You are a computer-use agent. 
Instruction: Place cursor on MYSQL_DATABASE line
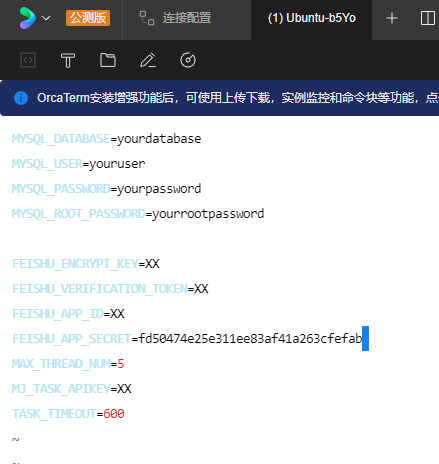[107, 139]
